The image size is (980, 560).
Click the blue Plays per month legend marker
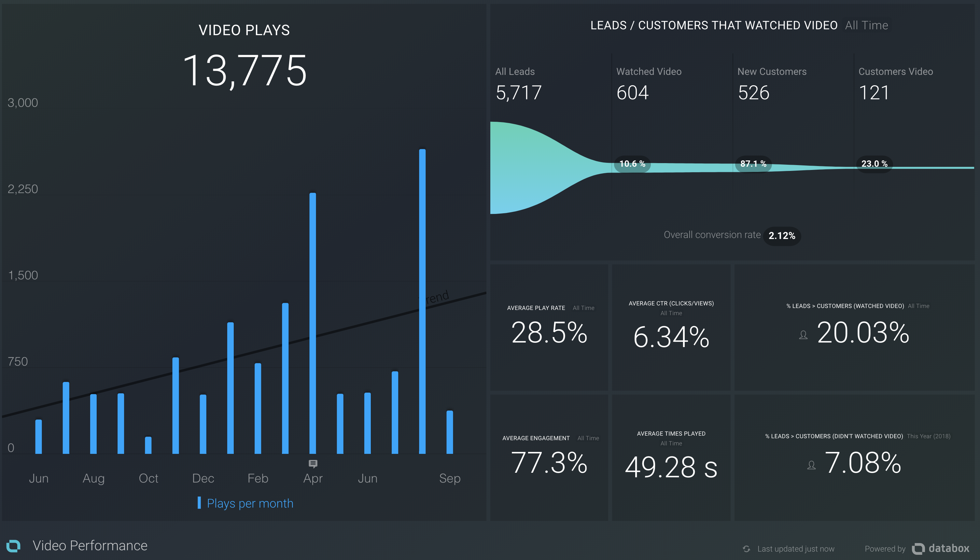pos(199,503)
